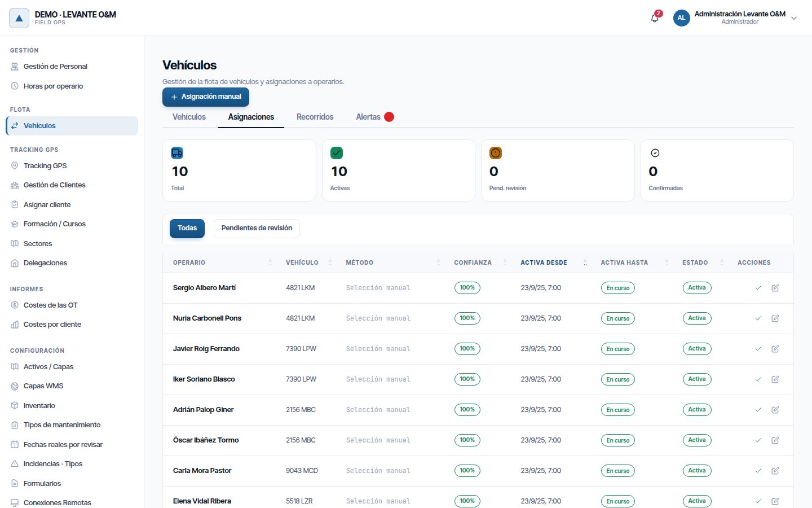
Task: Click the Asignación manual button
Action: (206, 97)
